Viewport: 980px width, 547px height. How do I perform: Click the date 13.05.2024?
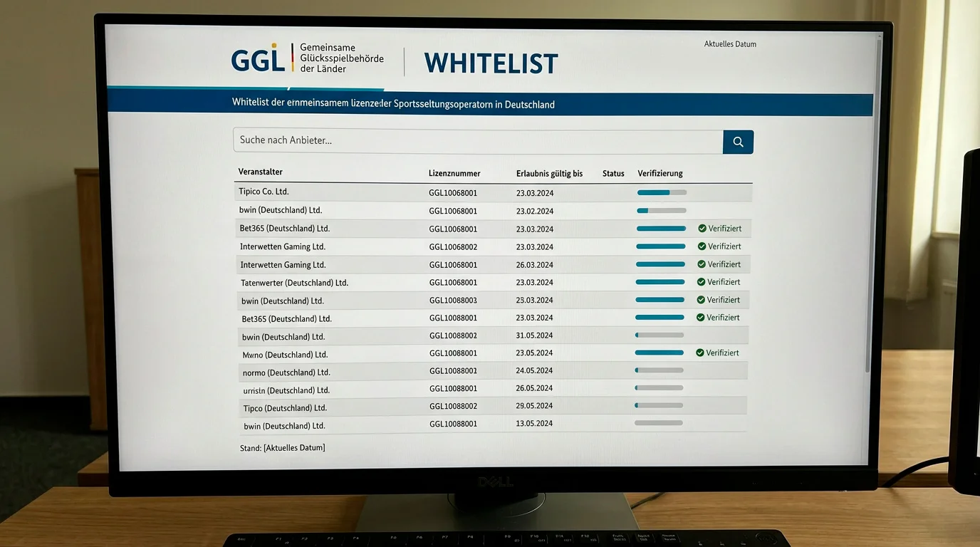(x=535, y=424)
